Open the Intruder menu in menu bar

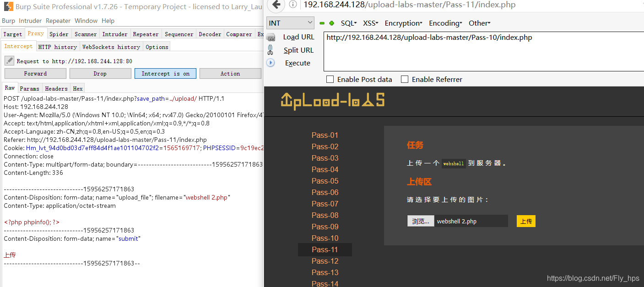tap(30, 21)
